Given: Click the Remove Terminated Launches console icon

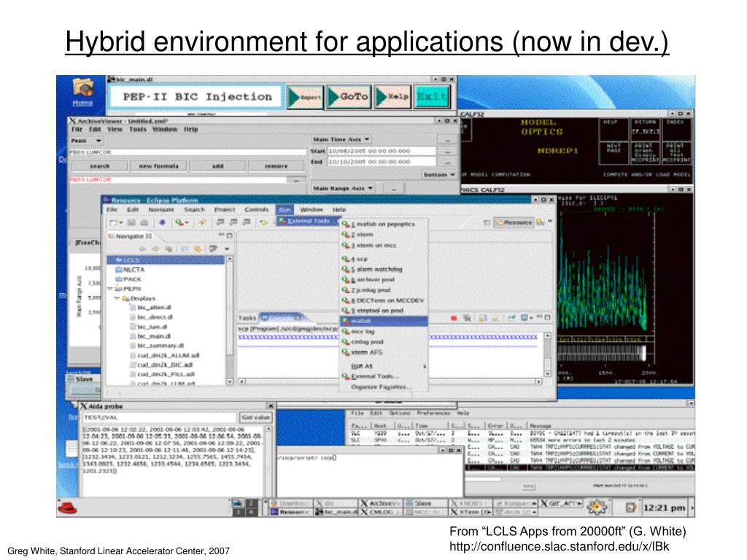Looking at the screenshot, I should point(468,318).
